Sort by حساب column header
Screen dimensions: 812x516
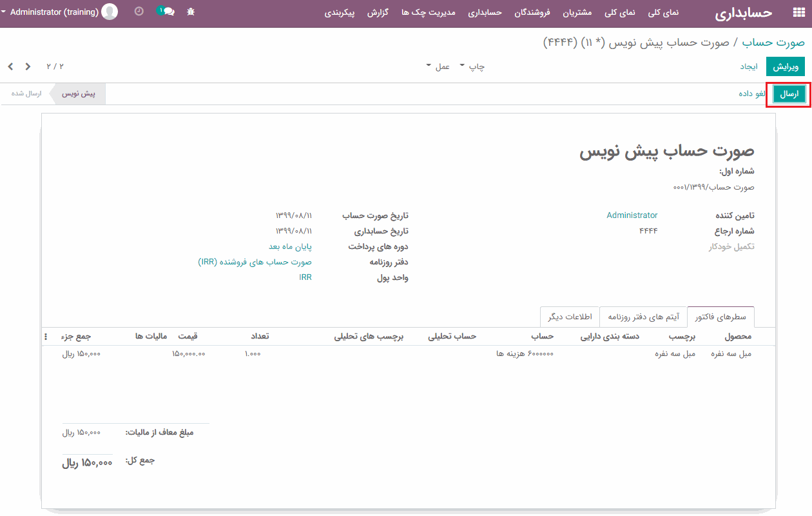[x=542, y=336]
